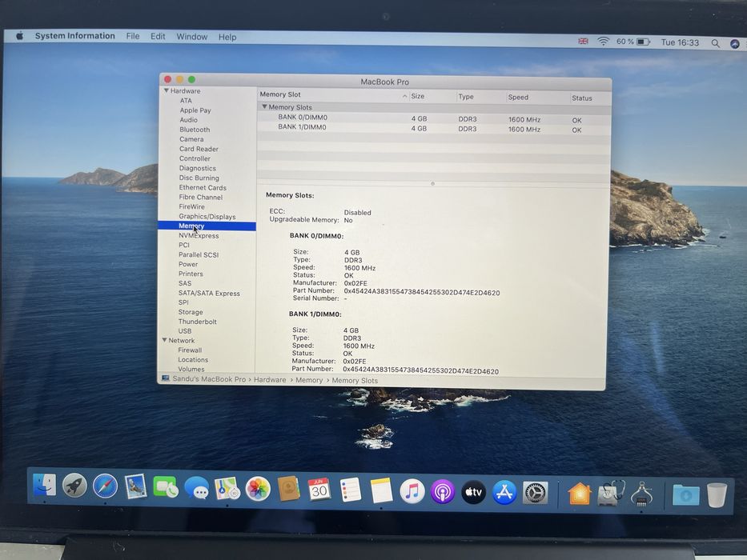Open the System Information menu
This screenshot has height=560, width=747.
74,36
